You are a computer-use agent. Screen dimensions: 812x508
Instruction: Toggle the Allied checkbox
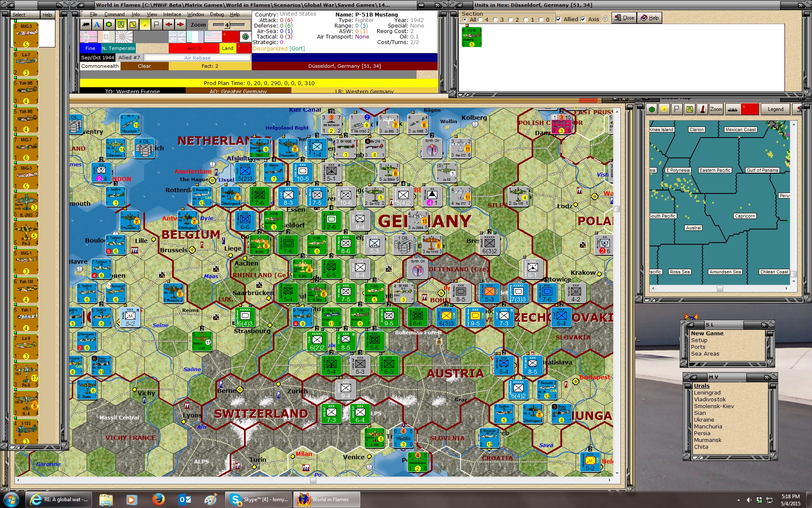559,19
